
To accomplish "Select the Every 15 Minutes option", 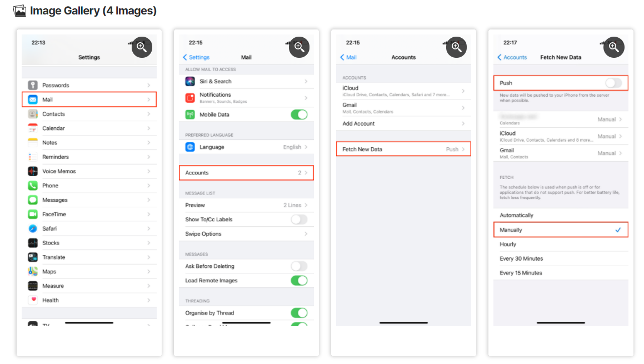I will (x=561, y=273).
